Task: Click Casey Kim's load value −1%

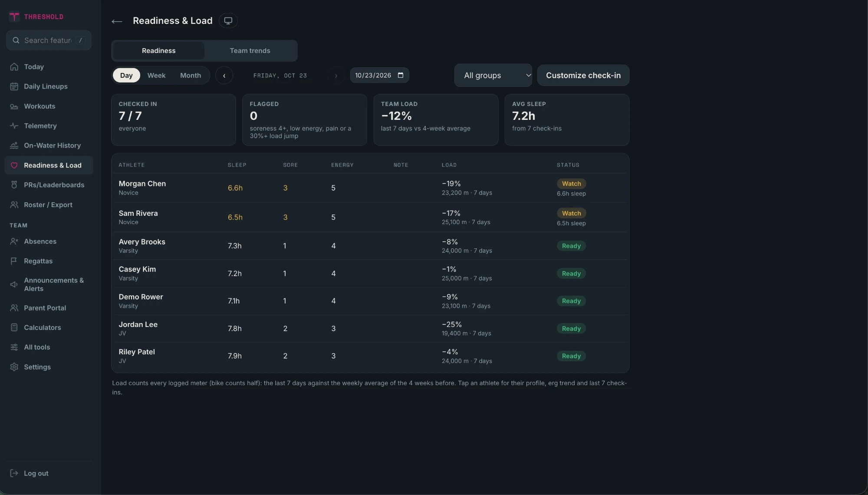Action: pyautogui.click(x=449, y=269)
